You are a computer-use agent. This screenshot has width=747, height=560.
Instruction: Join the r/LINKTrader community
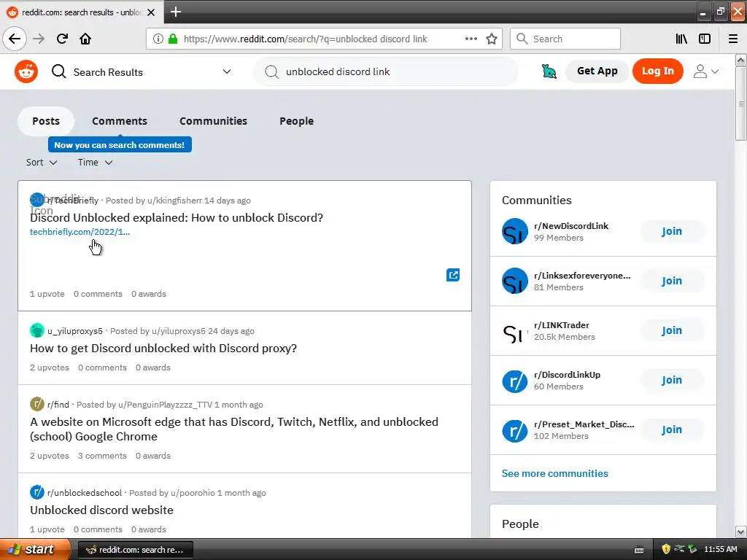click(x=671, y=330)
